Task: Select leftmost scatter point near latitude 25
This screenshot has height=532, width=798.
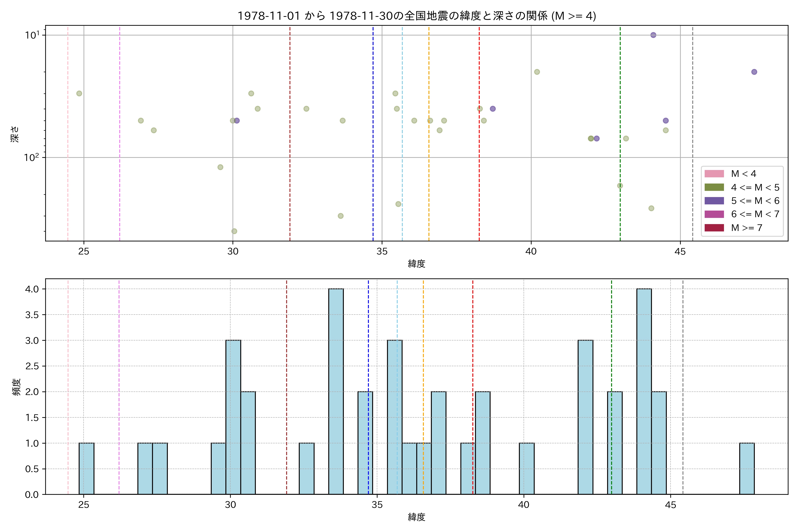Action: [x=79, y=93]
